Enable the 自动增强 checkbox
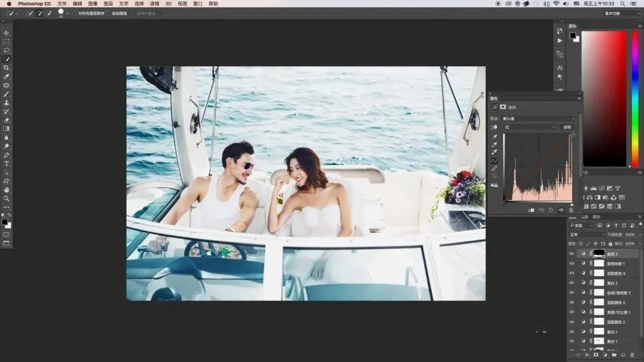The image size is (644, 362). click(x=109, y=13)
